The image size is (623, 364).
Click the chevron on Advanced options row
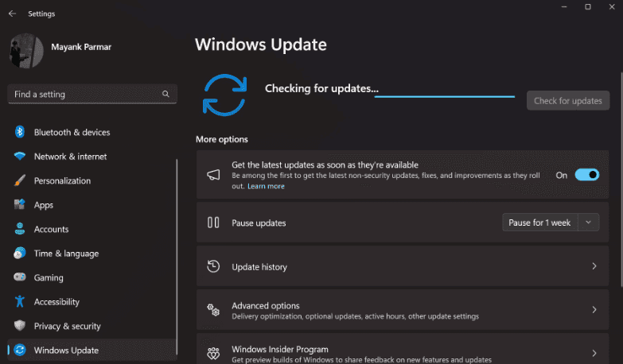(594, 310)
